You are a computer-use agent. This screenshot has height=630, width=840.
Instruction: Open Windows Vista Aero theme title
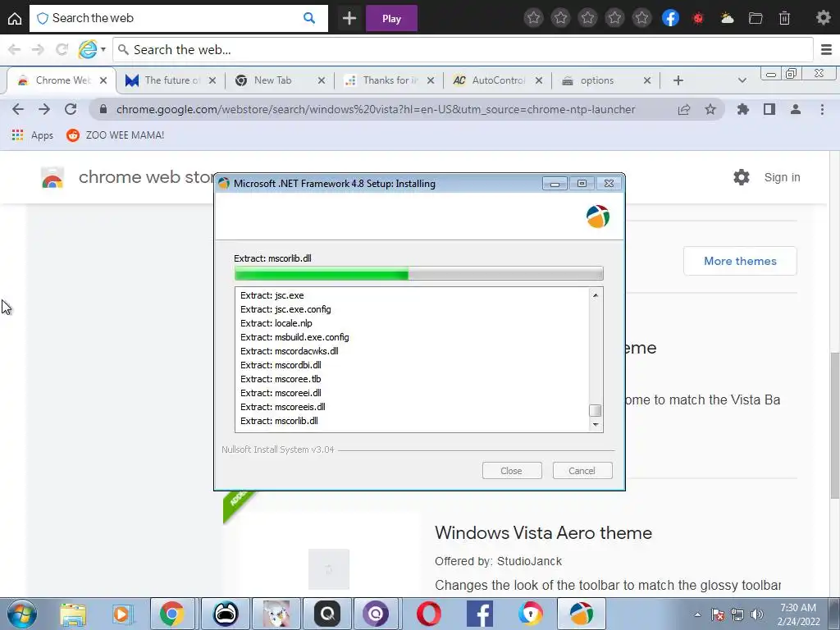click(x=543, y=533)
